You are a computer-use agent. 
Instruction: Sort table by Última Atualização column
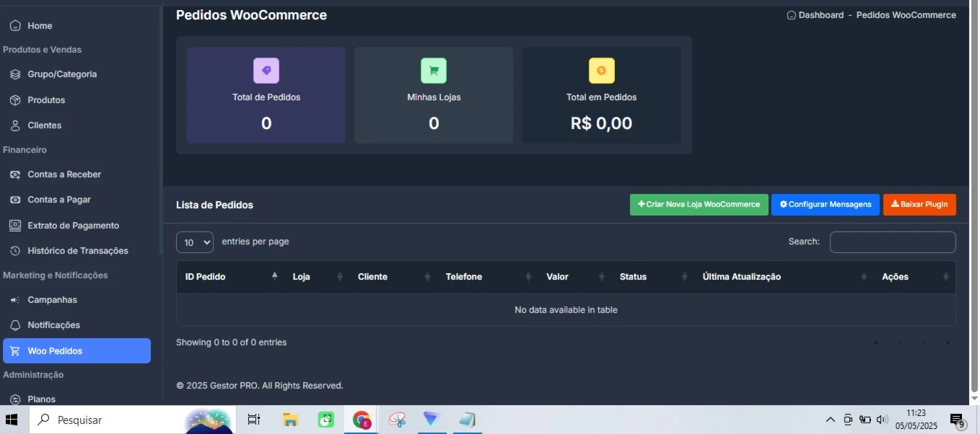point(784,277)
